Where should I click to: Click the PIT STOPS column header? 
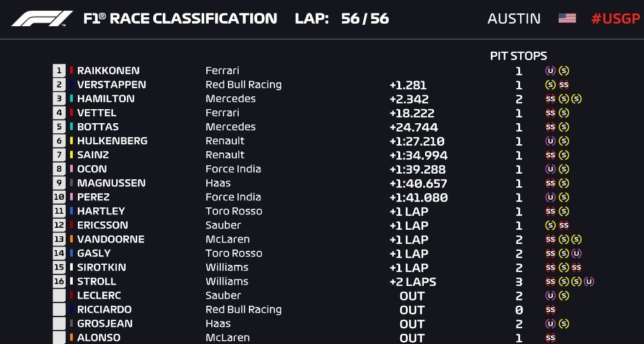[518, 56]
